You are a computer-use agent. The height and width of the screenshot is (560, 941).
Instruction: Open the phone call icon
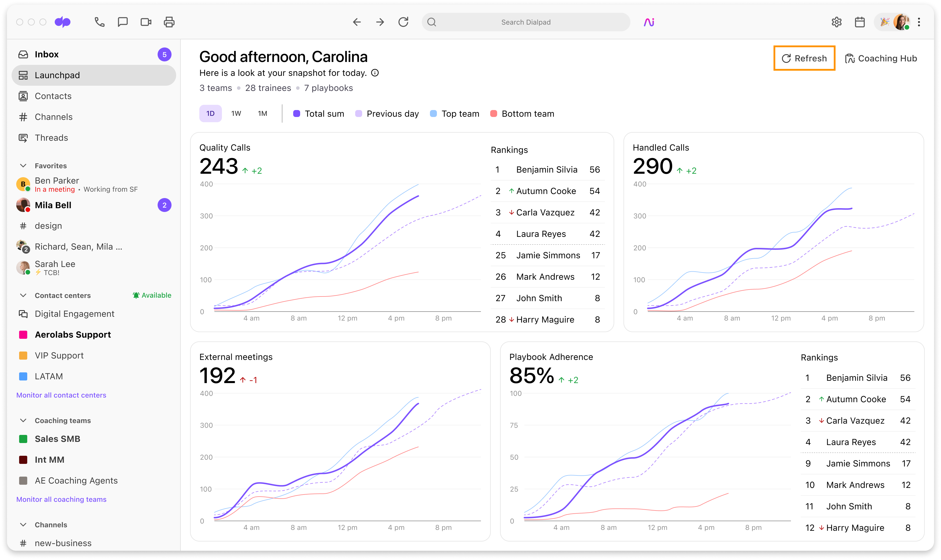(99, 22)
